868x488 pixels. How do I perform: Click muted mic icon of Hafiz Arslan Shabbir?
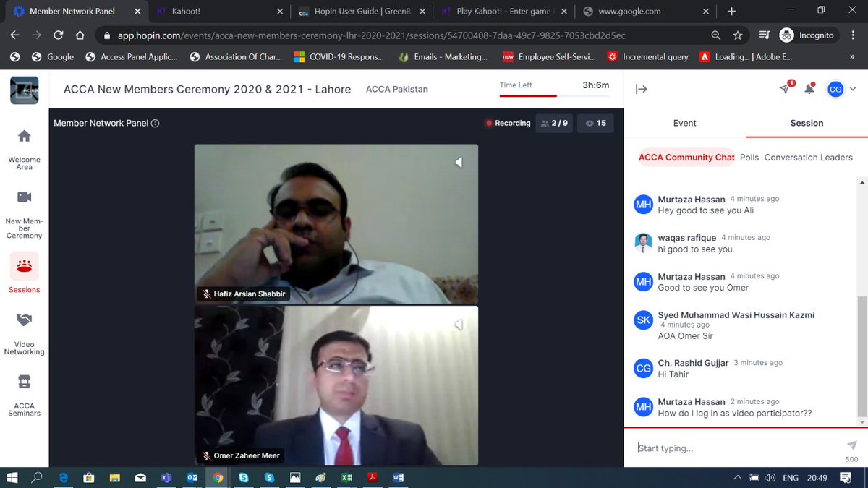point(206,294)
